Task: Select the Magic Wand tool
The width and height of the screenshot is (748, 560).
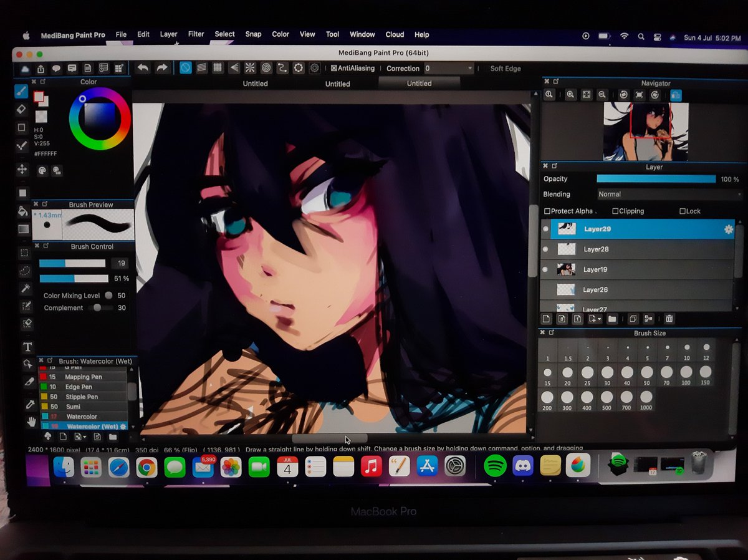Action: click(x=25, y=288)
